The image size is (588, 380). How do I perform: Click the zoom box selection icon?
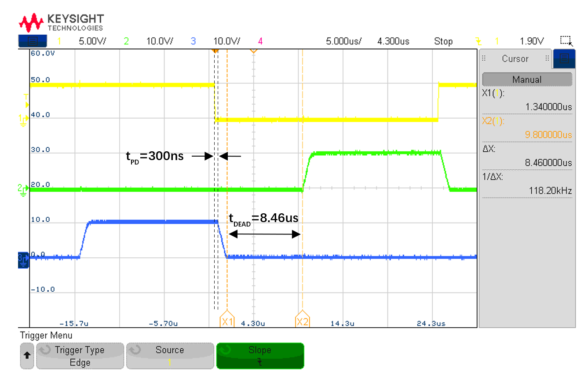(x=566, y=41)
